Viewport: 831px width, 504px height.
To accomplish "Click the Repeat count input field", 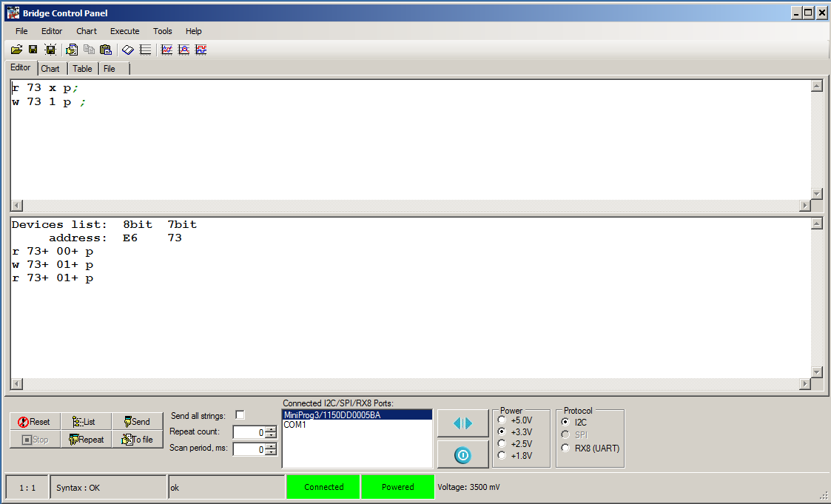I will point(249,432).
